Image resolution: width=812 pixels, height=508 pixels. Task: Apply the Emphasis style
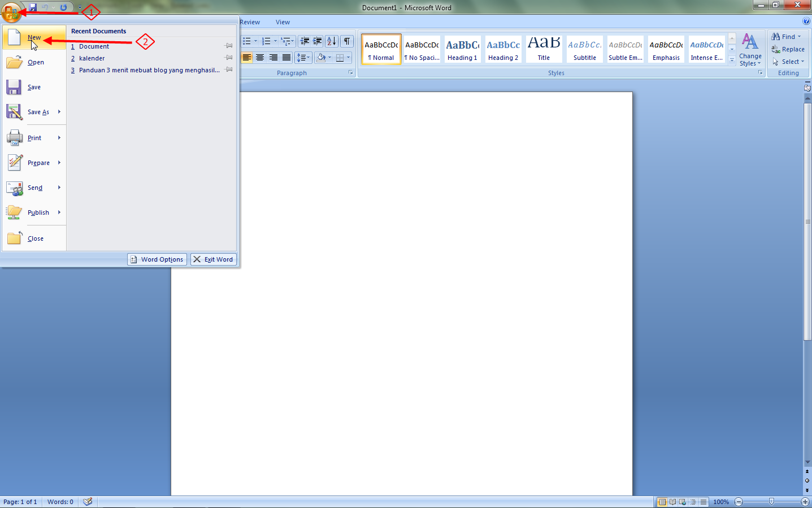[x=666, y=49]
